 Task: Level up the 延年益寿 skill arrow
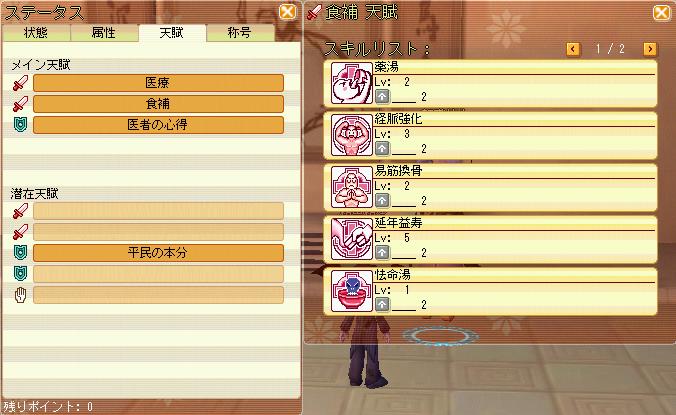pos(382,253)
